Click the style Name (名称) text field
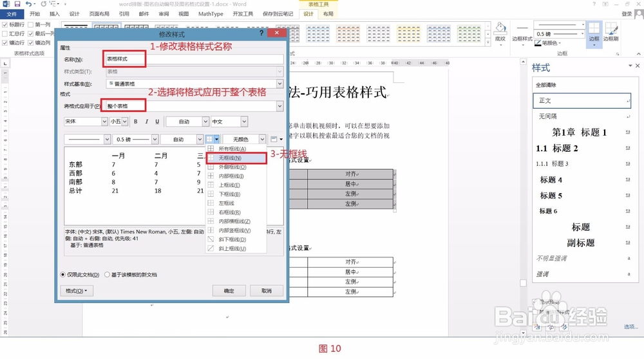The image size is (644, 359). pos(194,59)
